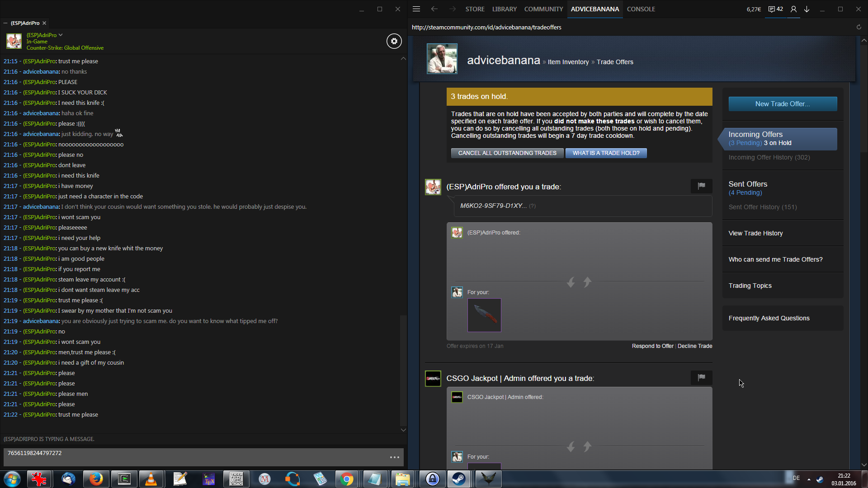
Task: Click in the chat message input field
Action: point(194,456)
